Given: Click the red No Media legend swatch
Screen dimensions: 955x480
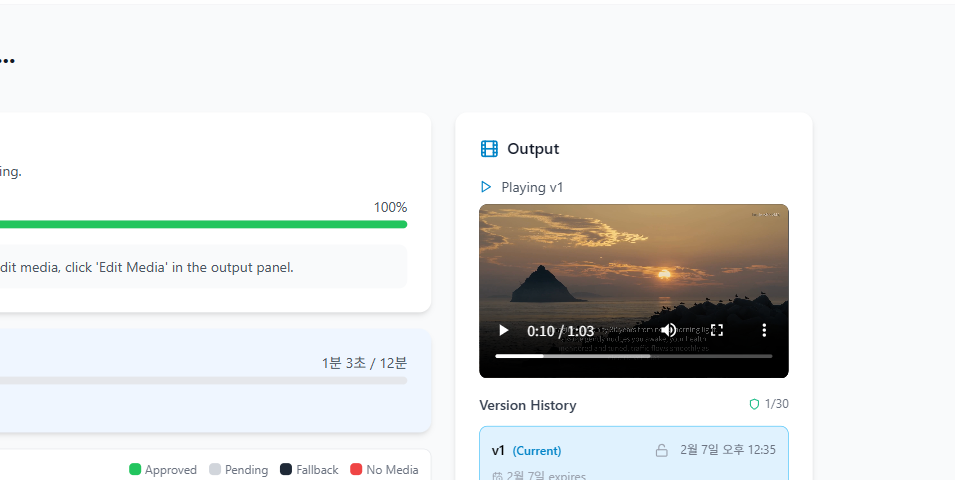Looking at the screenshot, I should 356,470.
